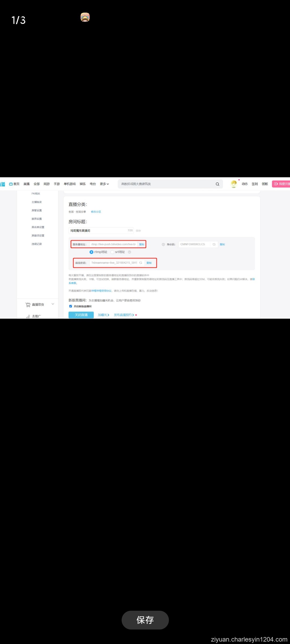Open the user avatar in the navigation bar

click(234, 184)
